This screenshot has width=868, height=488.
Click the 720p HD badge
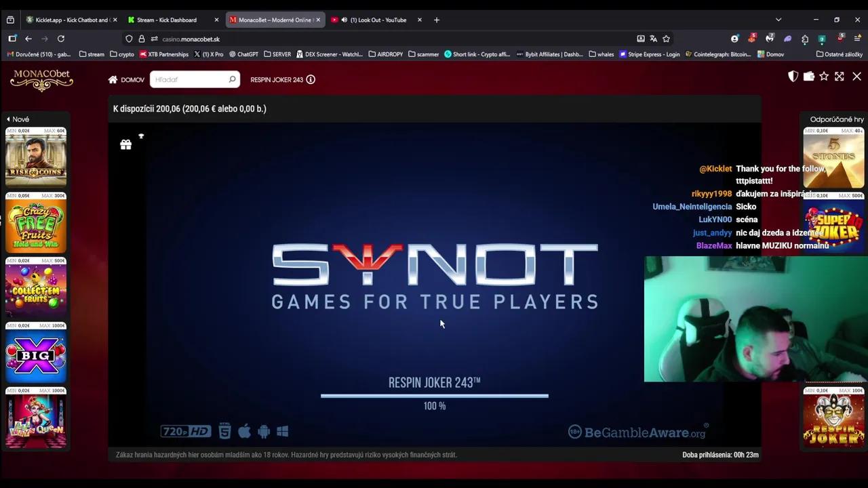tap(186, 431)
